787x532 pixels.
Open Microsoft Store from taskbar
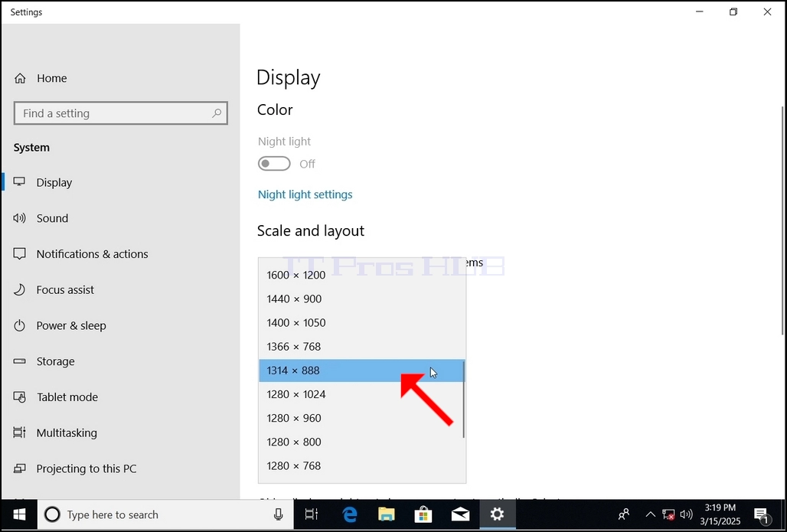tap(423, 514)
